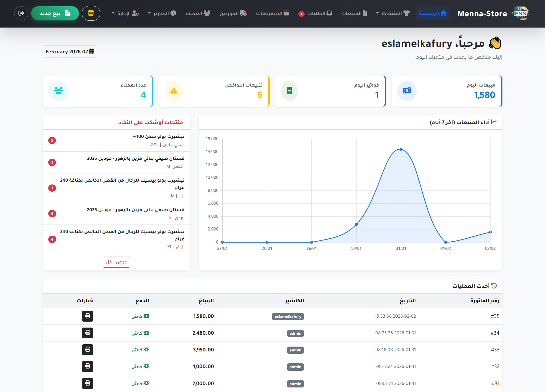Open the المصروفات expenses menu
The width and height of the screenshot is (545, 392).
coord(272,13)
